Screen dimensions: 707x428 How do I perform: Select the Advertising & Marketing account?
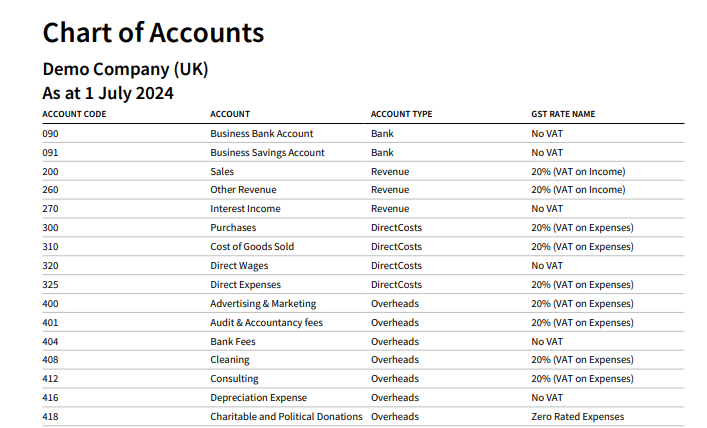(x=263, y=303)
